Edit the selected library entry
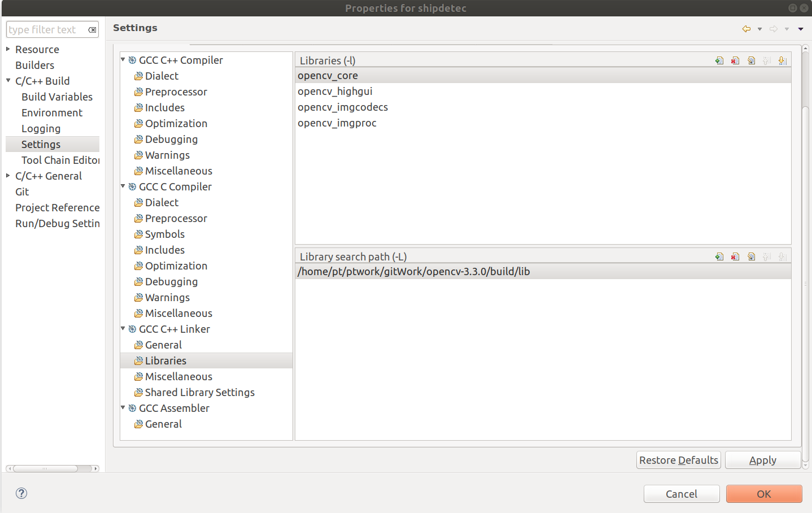Image resolution: width=812 pixels, height=513 pixels. pyautogui.click(x=751, y=60)
